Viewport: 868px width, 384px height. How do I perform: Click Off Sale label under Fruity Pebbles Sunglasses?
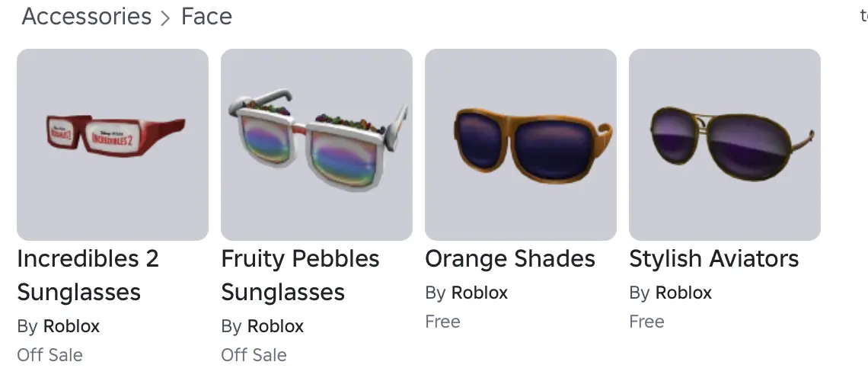tap(254, 355)
